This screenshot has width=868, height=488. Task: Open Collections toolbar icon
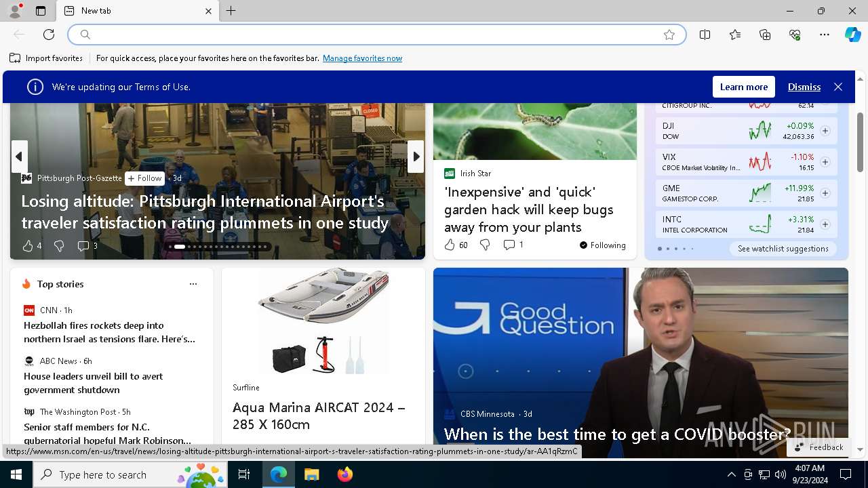(765, 35)
